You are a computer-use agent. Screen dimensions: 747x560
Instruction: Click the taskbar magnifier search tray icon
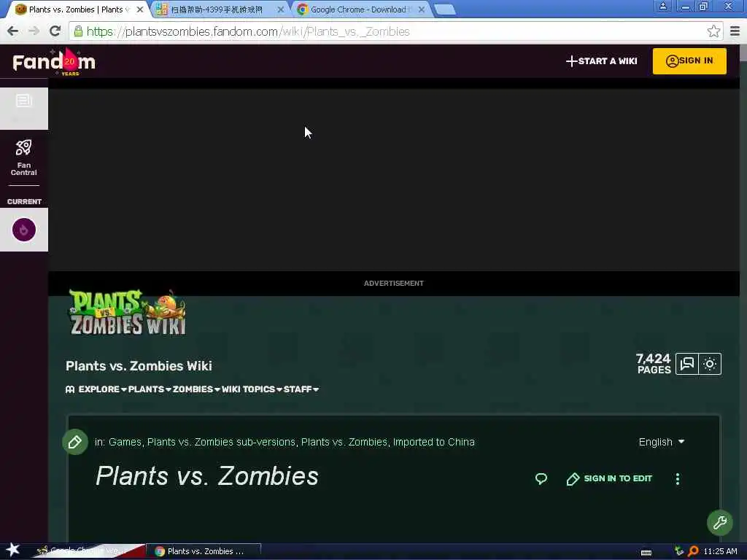[693, 551]
